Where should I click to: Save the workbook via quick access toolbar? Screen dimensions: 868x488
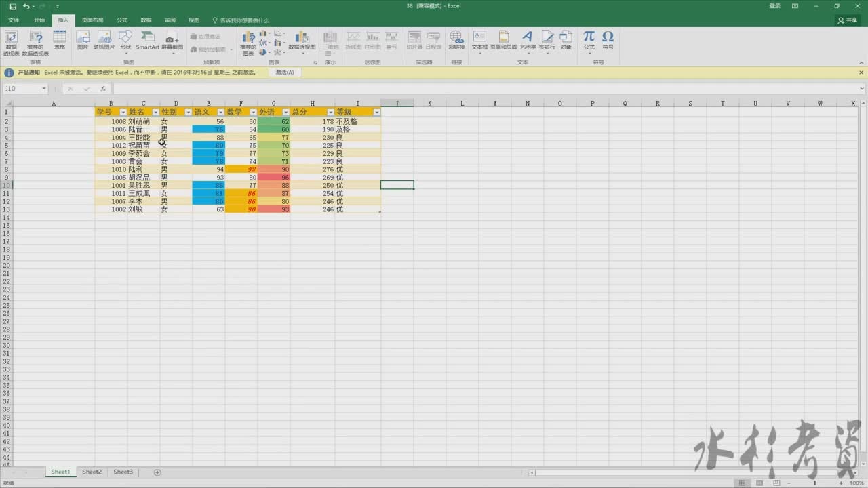pyautogui.click(x=13, y=6)
